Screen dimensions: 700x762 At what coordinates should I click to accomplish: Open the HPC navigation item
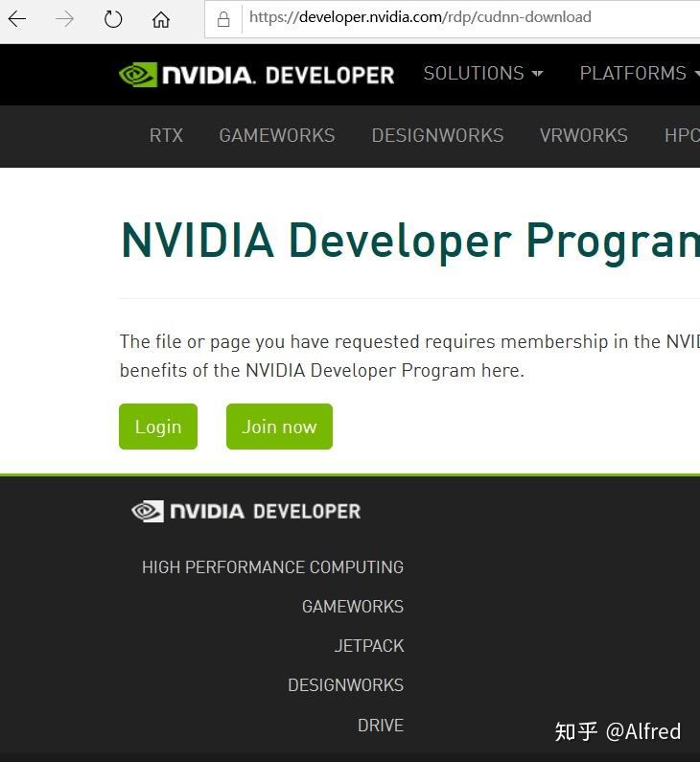click(682, 135)
